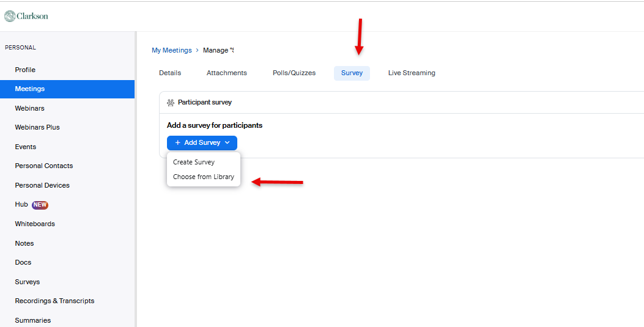Click the sidebar vertical scrollbar
Screen dimensions: 644x327
[136, 183]
